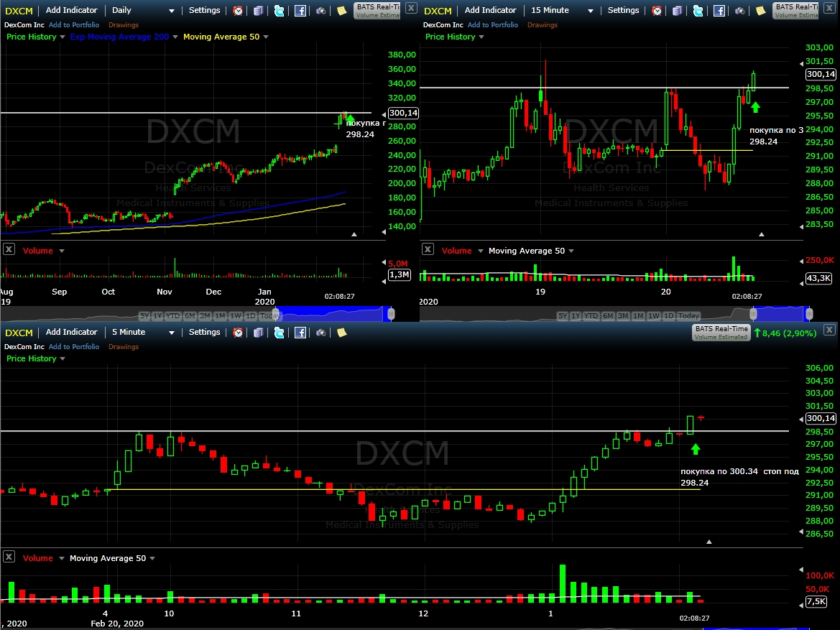Close the Volume pane in the 15 Minute chart
Viewport: 840px width, 630px height.
pyautogui.click(x=428, y=249)
